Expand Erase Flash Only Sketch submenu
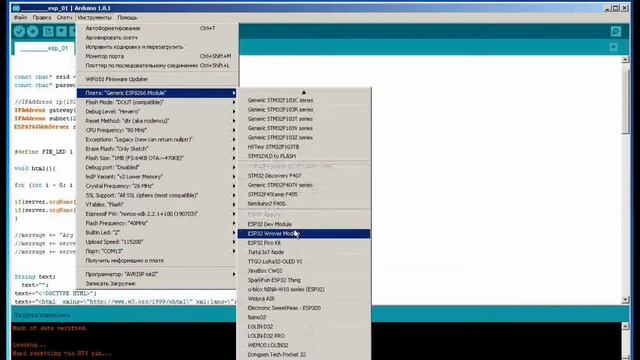The image size is (640, 360). point(157,149)
